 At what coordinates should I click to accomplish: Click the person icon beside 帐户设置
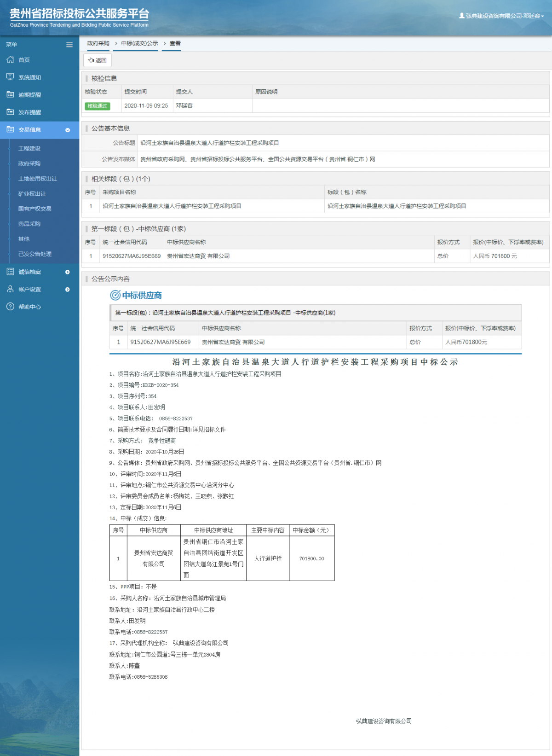point(10,289)
